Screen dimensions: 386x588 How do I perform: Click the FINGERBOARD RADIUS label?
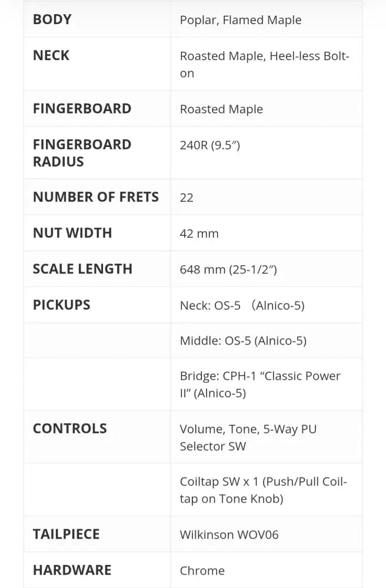click(x=82, y=153)
